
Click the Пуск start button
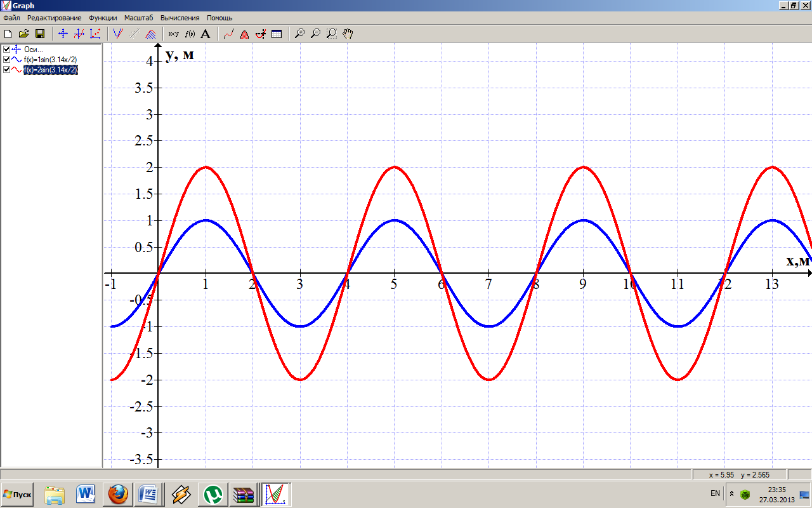pos(18,494)
